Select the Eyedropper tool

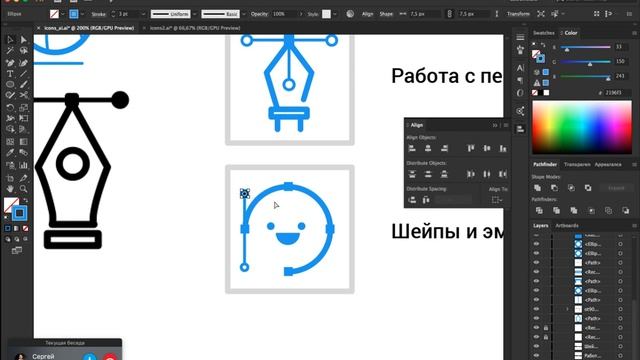10,153
